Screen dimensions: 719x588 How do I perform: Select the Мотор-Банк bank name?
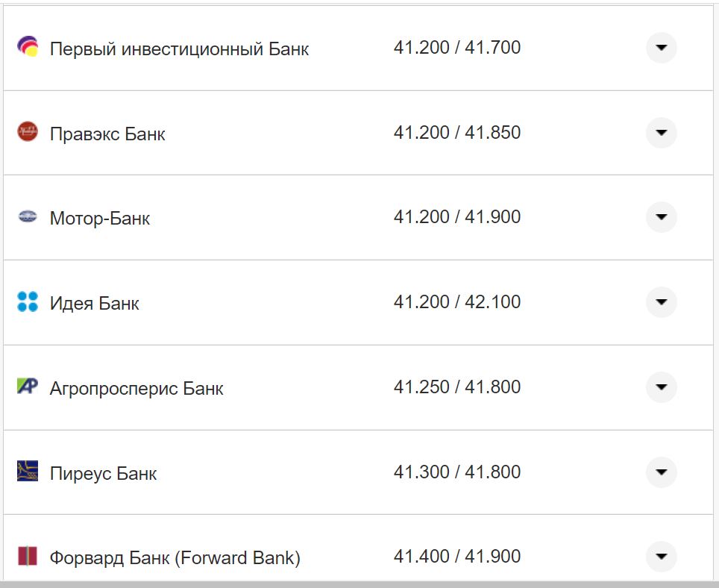100,219
